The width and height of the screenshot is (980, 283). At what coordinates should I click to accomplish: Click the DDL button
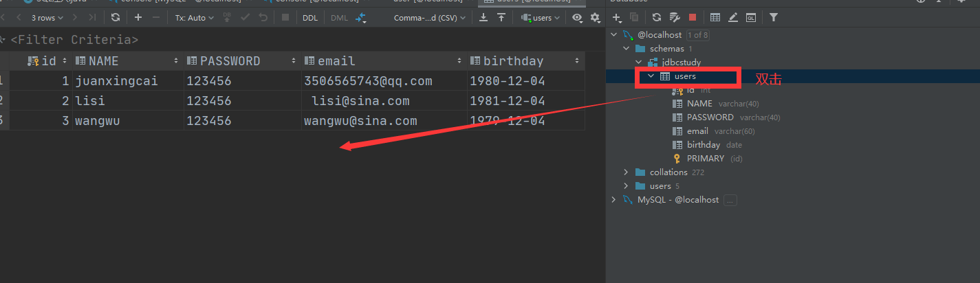310,18
